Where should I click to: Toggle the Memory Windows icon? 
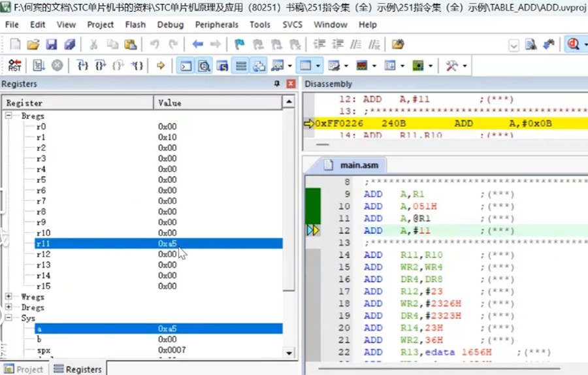[306, 66]
